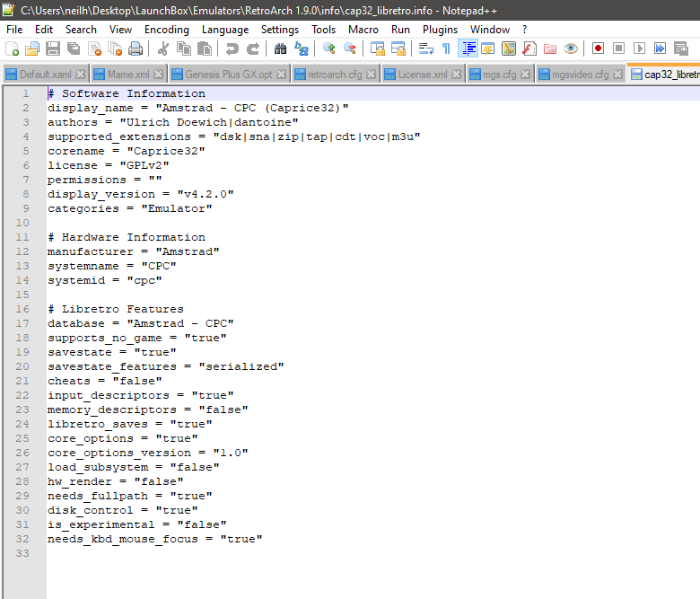
Task: Zoom in with the magnifier plus icon
Action: pos(329,48)
